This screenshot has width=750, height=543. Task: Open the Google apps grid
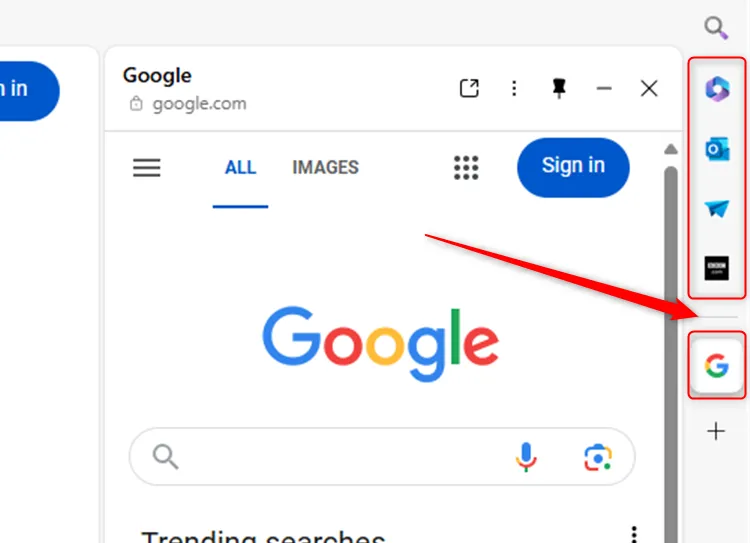pyautogui.click(x=466, y=167)
